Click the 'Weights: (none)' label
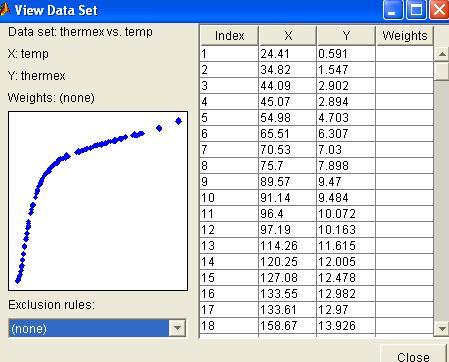 pyautogui.click(x=51, y=98)
